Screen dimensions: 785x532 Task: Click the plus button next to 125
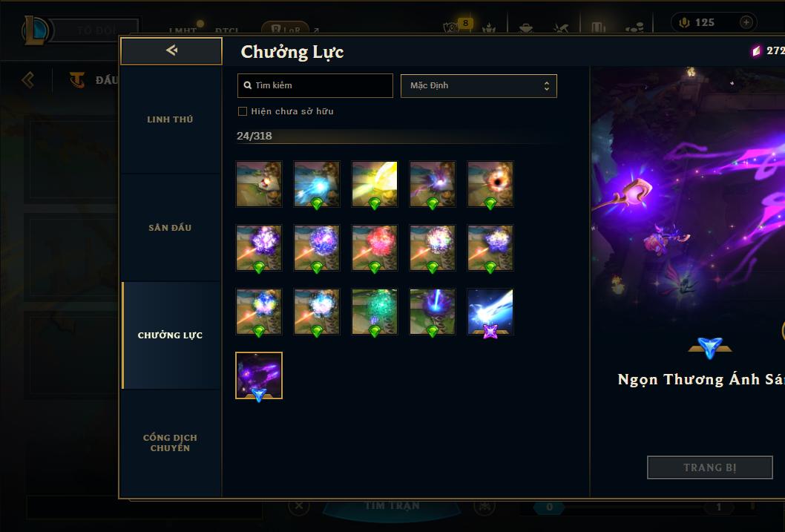click(x=746, y=22)
